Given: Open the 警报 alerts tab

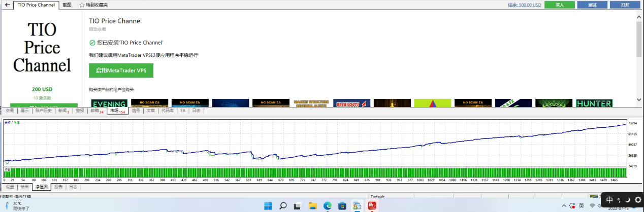Looking at the screenshot, I should (x=80, y=111).
